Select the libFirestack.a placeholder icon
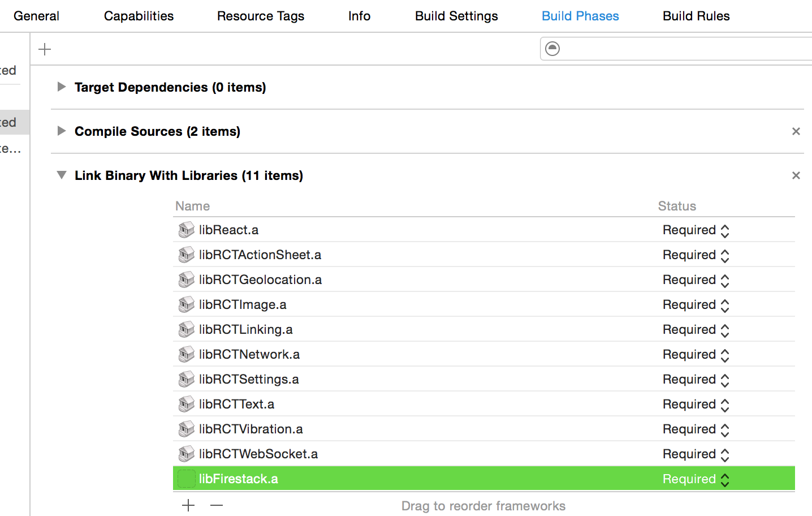The width and height of the screenshot is (812, 516). 186,478
